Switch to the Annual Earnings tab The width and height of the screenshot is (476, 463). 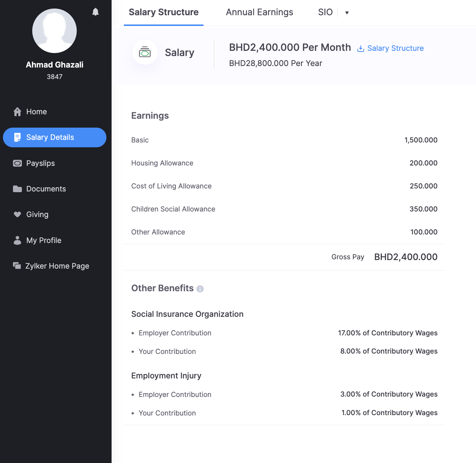pyautogui.click(x=260, y=12)
